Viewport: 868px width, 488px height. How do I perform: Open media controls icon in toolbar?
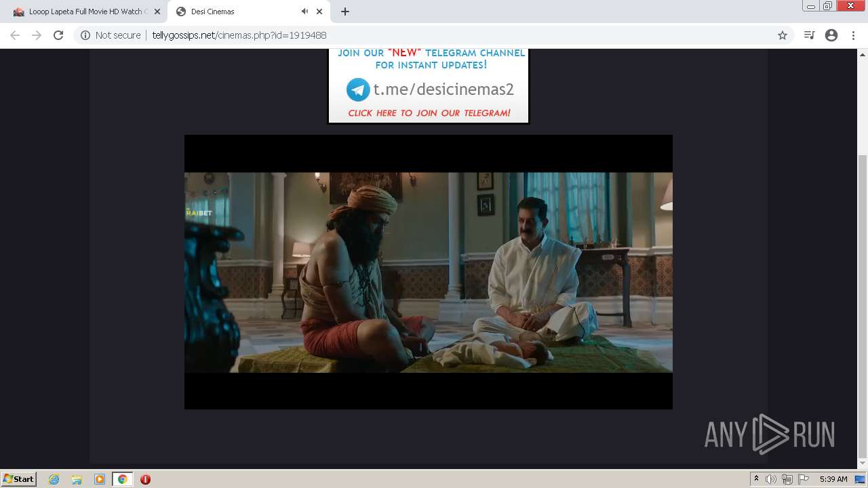tap(809, 35)
